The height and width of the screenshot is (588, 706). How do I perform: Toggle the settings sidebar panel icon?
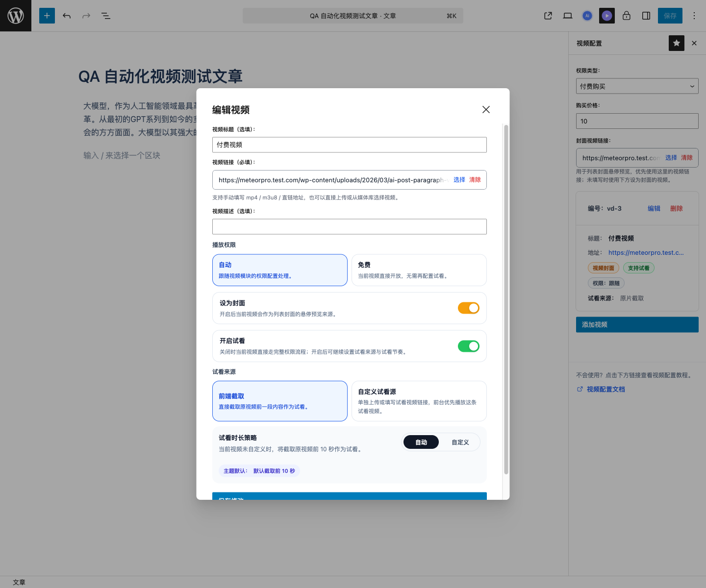(x=646, y=16)
